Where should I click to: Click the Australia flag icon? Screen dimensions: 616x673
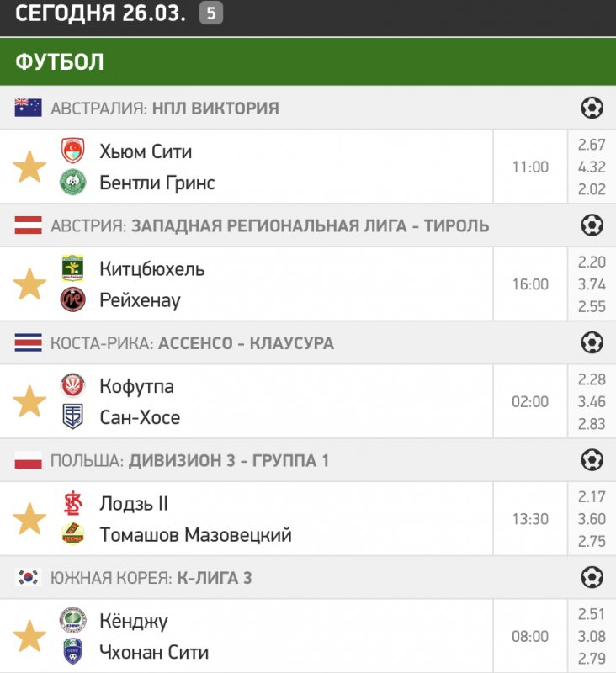click(x=29, y=108)
